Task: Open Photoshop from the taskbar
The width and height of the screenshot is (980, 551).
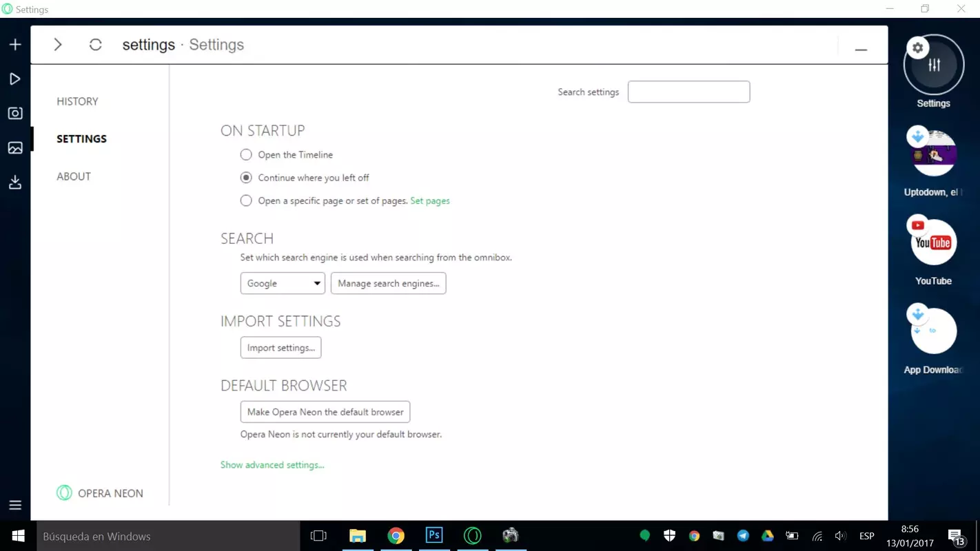Action: tap(434, 536)
